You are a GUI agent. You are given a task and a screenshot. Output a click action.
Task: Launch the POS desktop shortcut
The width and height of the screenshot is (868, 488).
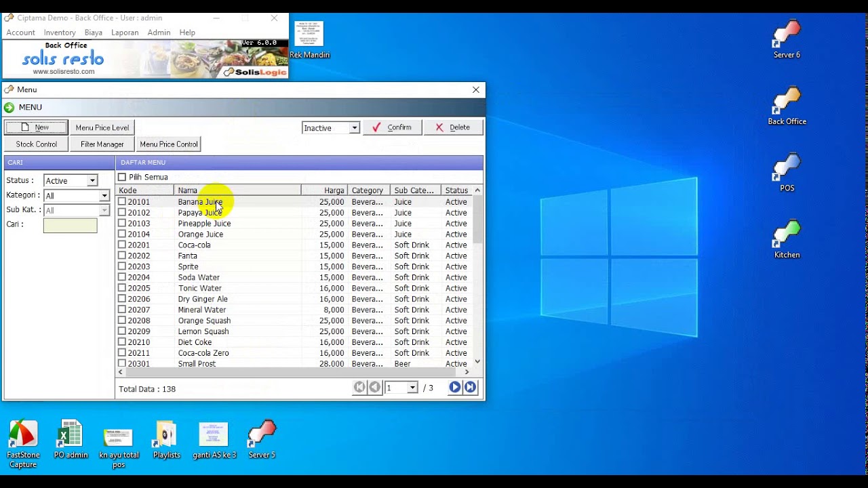pos(787,173)
